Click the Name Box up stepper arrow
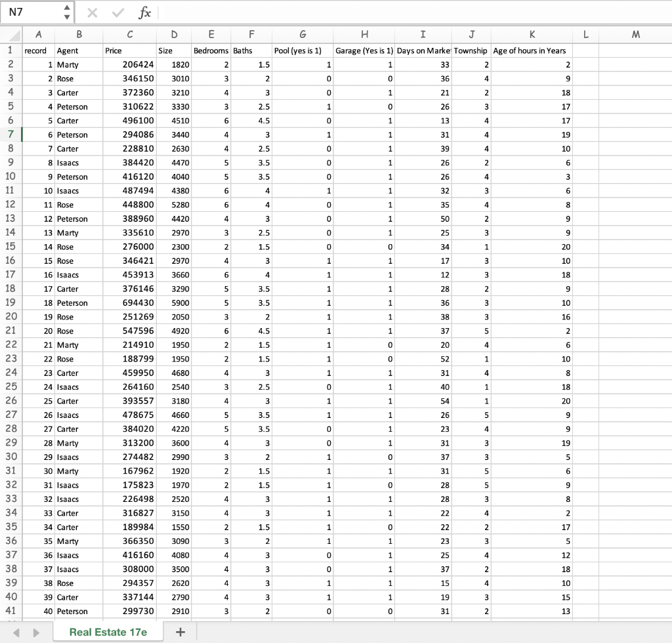 66,9
